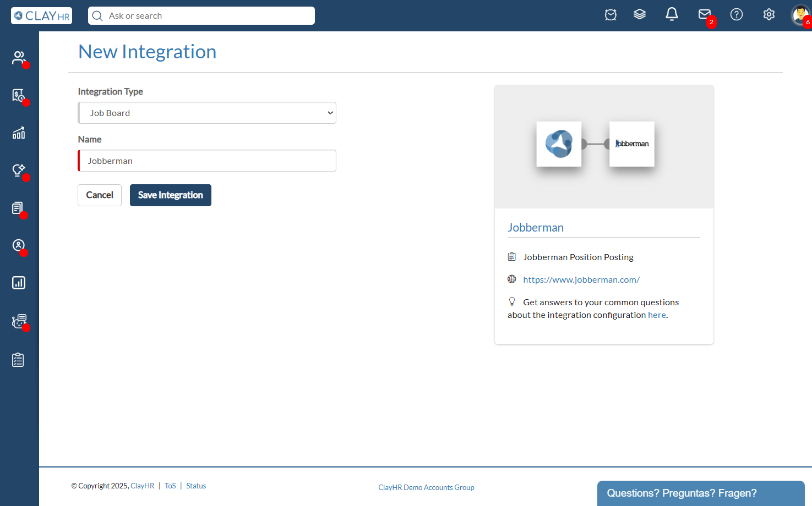Open the alarm clock reminders icon
The image size is (812, 506).
coord(611,15)
